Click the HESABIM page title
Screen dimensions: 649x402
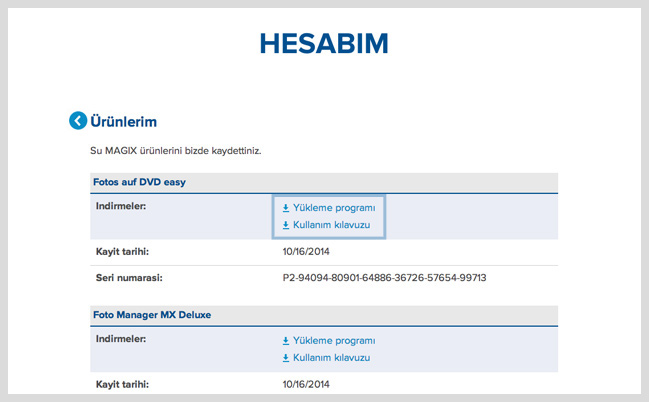tap(324, 43)
